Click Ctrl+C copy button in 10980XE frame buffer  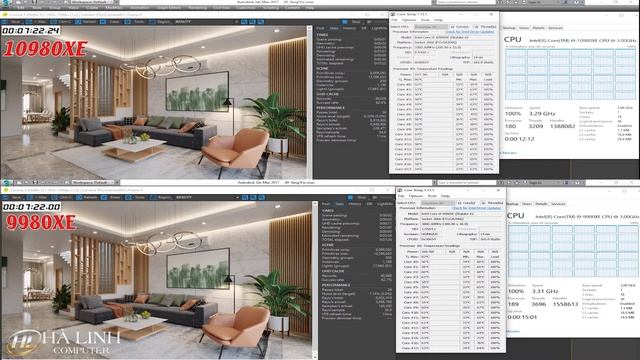click(62, 22)
